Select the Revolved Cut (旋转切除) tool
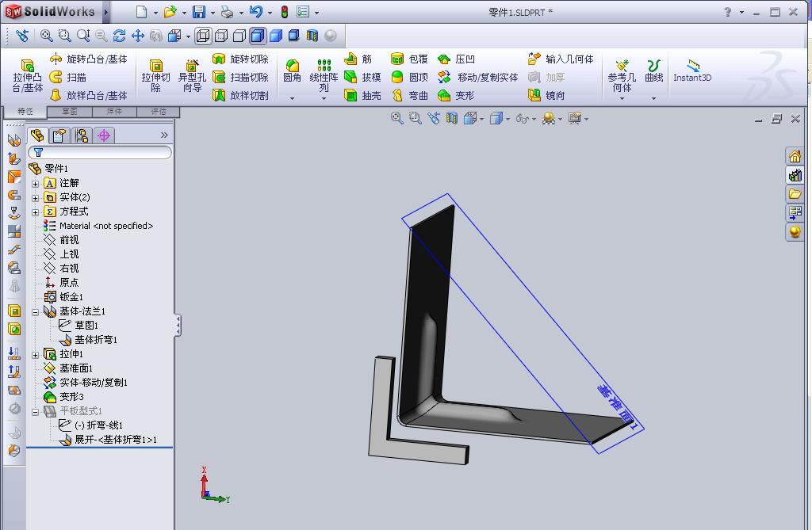 (x=241, y=59)
